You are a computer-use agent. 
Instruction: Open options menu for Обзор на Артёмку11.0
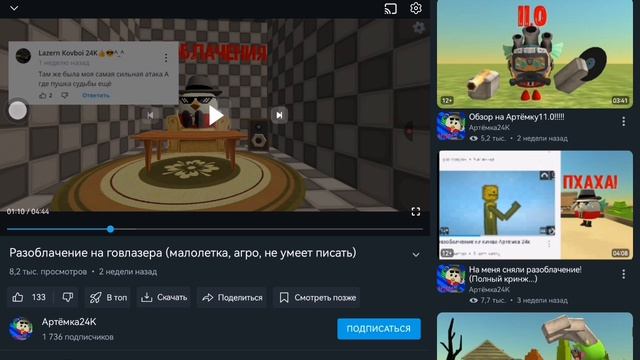[x=623, y=122]
